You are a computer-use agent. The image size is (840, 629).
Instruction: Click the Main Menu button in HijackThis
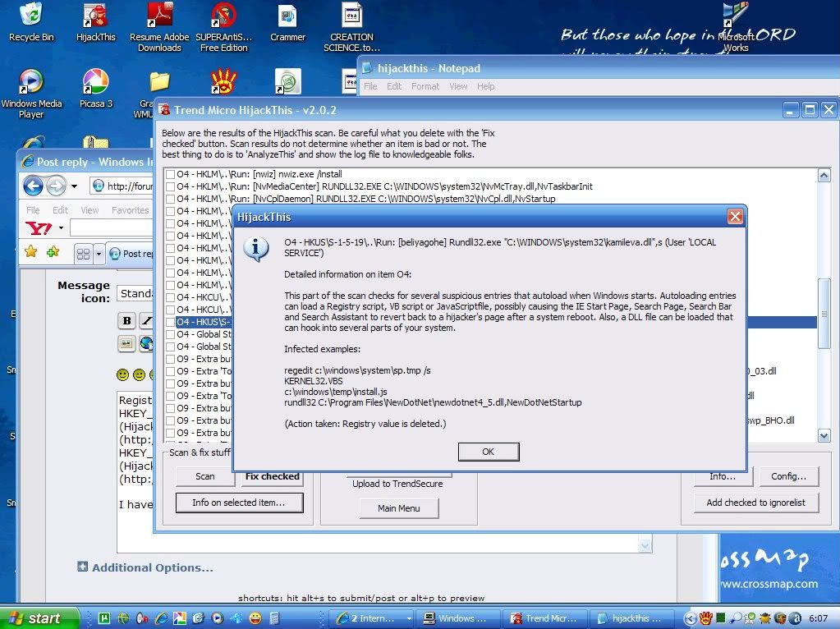tap(398, 508)
